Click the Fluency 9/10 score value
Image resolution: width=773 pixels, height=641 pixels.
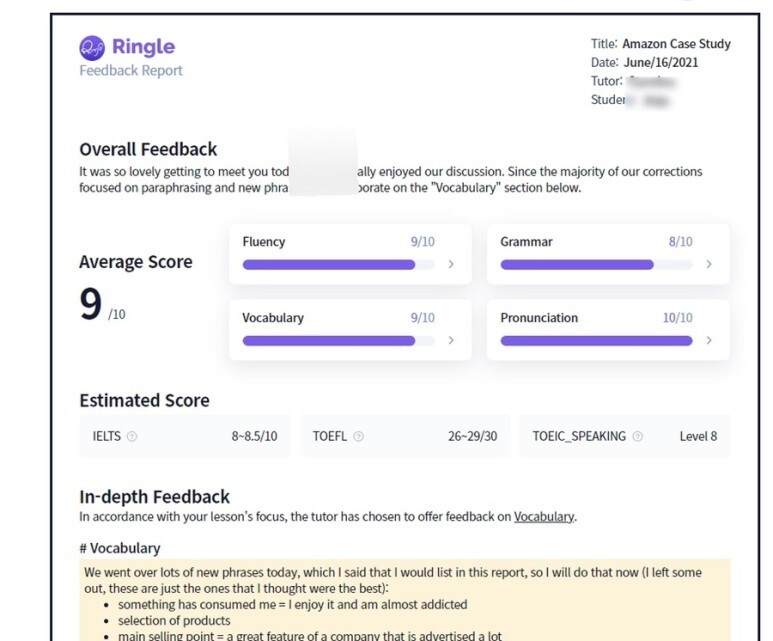click(423, 242)
